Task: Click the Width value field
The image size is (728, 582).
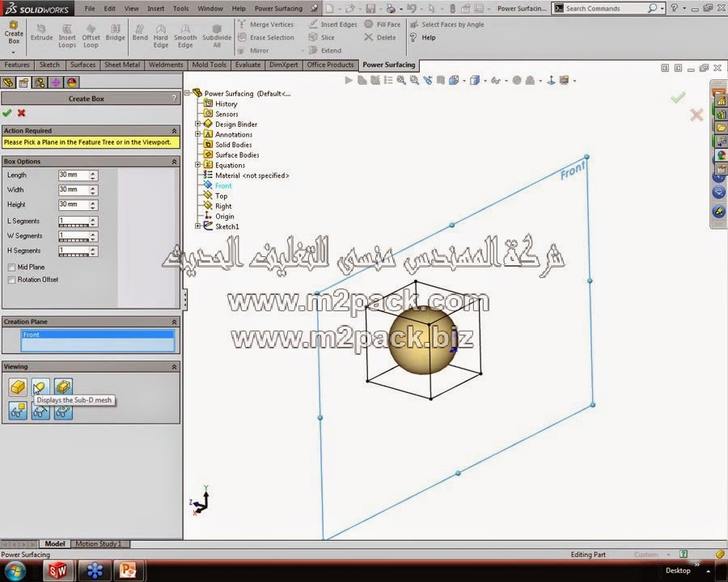Action: tap(74, 190)
